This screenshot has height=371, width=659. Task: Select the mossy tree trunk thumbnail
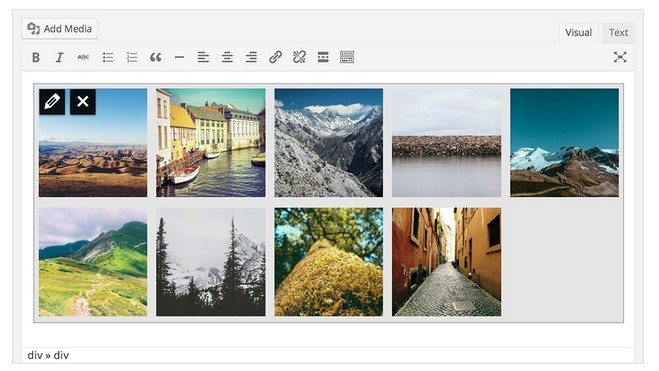point(329,262)
